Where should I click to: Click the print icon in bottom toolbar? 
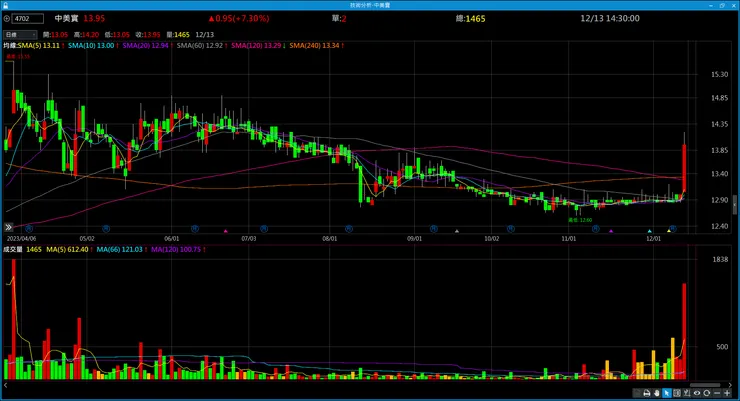(x=647, y=393)
